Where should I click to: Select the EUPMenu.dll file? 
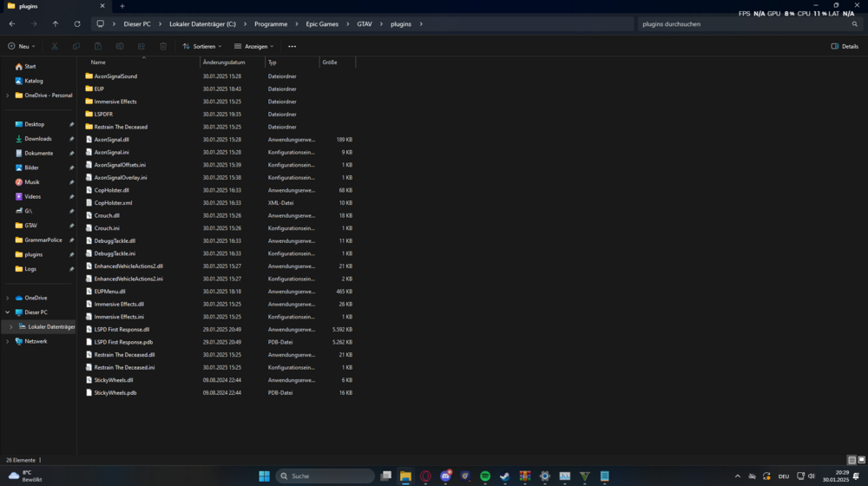(109, 292)
